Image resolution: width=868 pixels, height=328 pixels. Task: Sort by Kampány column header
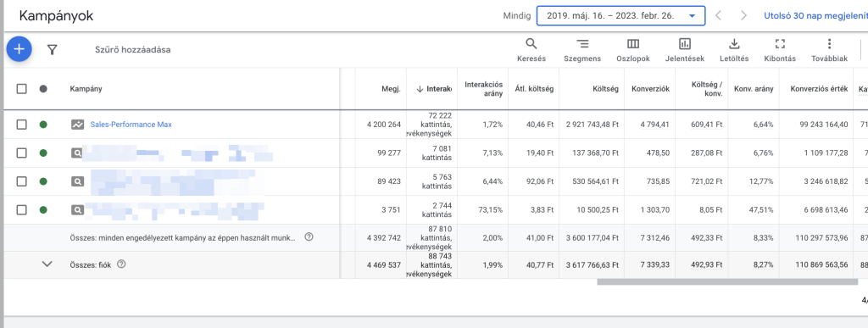click(x=86, y=88)
